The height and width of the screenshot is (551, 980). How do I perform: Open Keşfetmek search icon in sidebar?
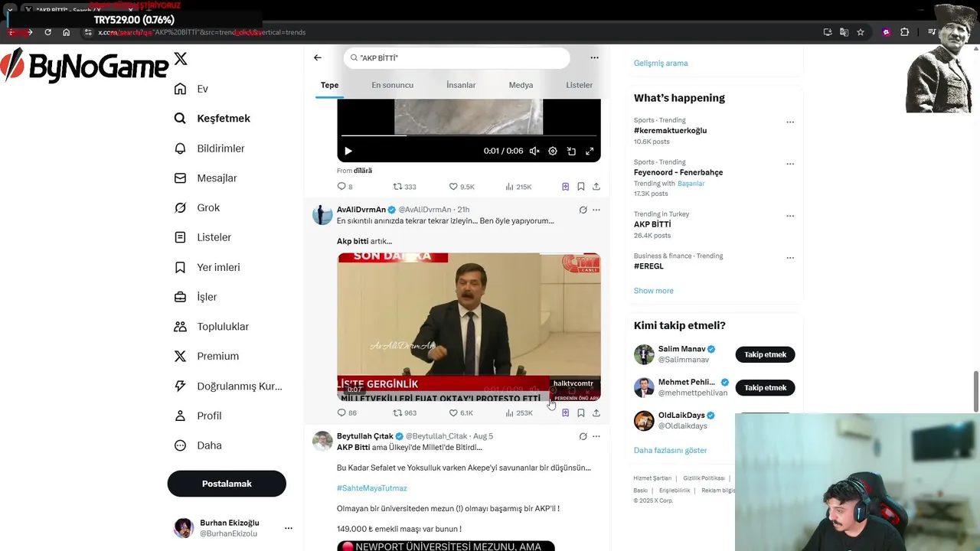(x=180, y=119)
